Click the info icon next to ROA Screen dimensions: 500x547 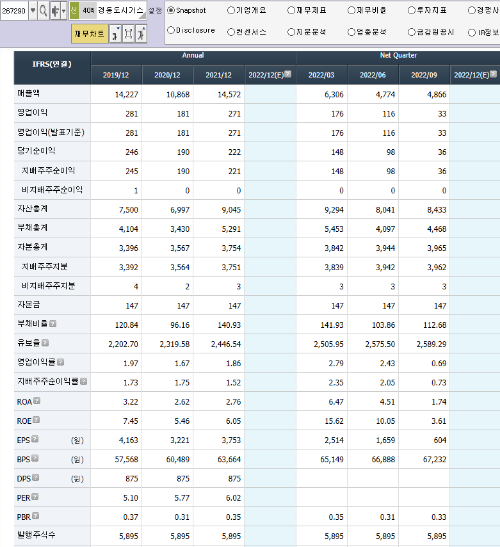37,401
